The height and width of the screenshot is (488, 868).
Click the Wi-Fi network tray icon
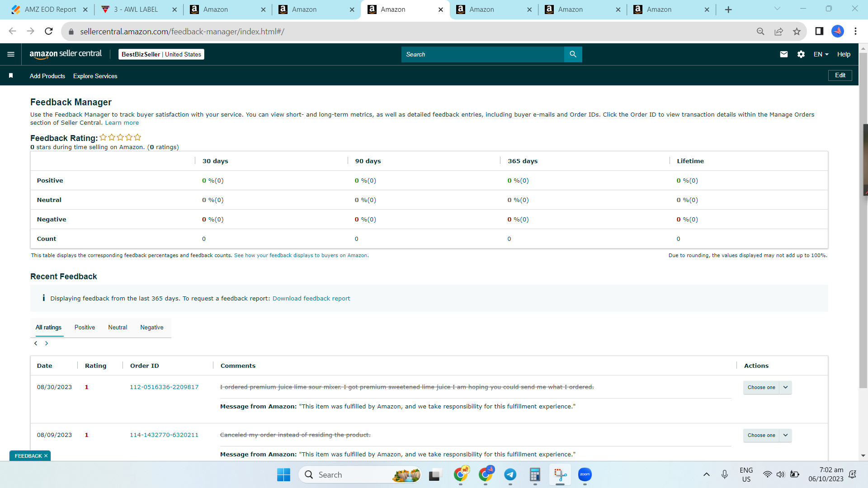pos(767,474)
